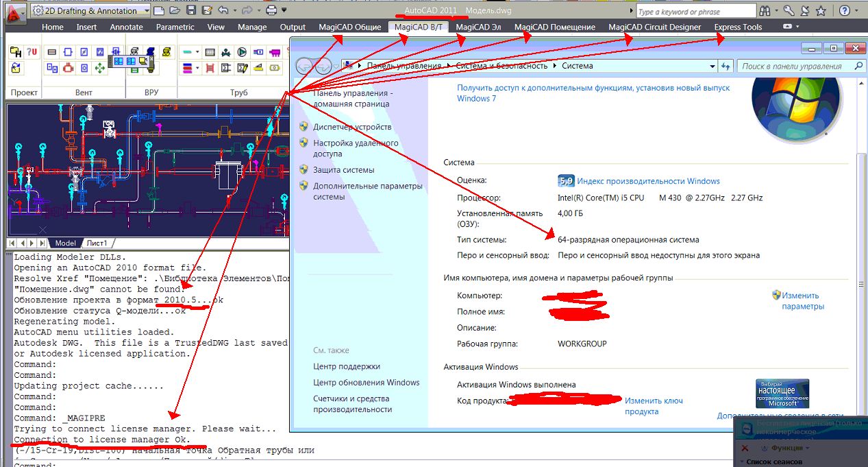
Task: Switch to the Лист1 layout tab
Action: click(x=96, y=243)
